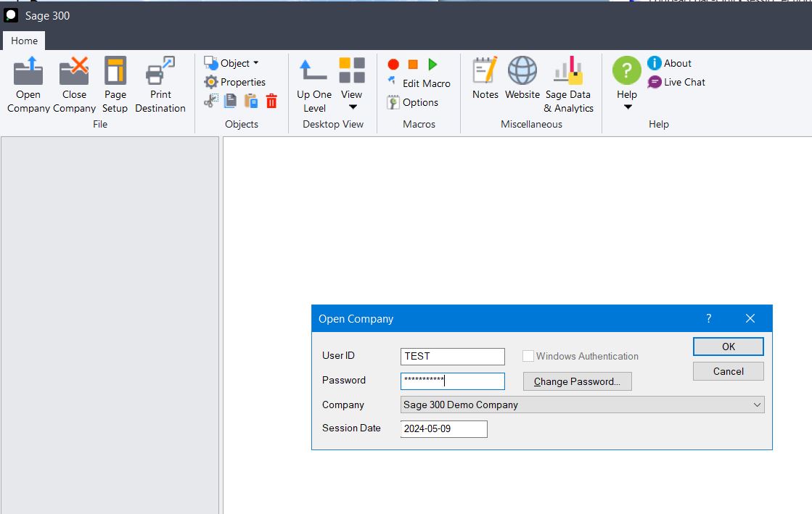Open Properties in the Objects group
This screenshot has width=812, height=514.
point(234,82)
